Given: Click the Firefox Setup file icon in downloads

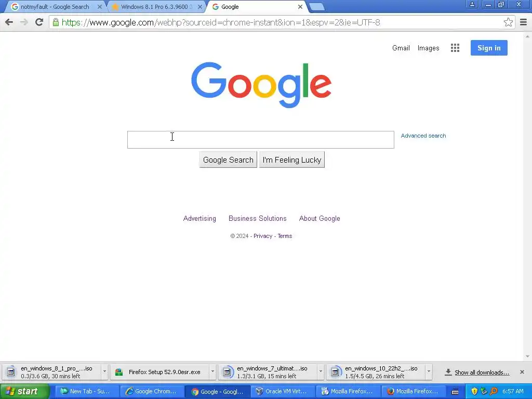Looking at the screenshot, I should point(119,372).
